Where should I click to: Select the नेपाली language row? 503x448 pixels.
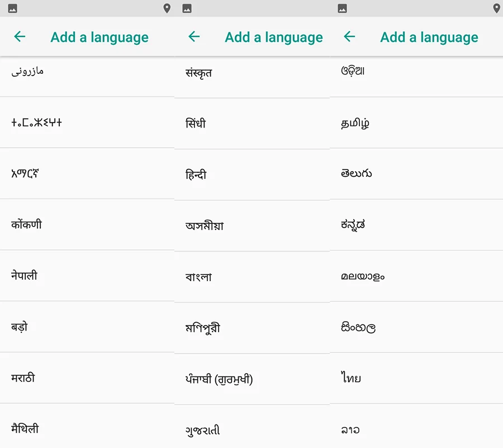pos(87,275)
